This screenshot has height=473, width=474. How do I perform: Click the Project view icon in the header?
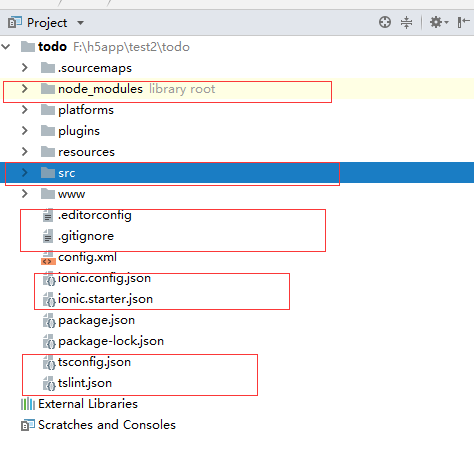pyautogui.click(x=15, y=22)
